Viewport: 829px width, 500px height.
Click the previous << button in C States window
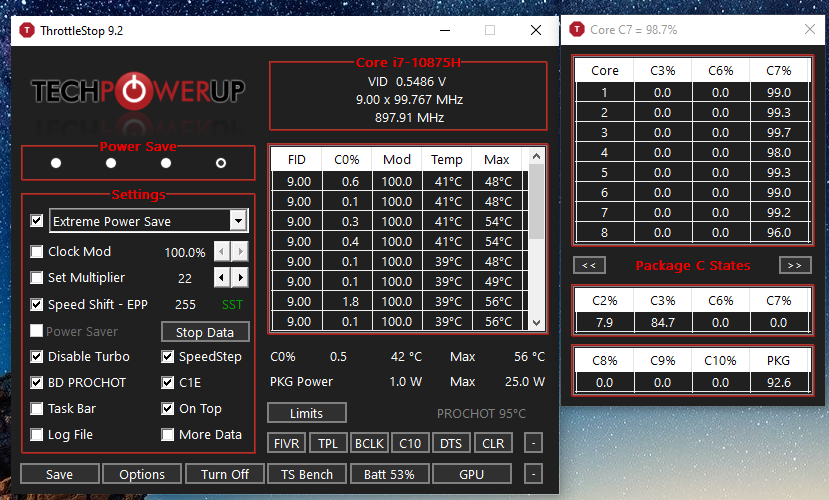pyautogui.click(x=589, y=265)
